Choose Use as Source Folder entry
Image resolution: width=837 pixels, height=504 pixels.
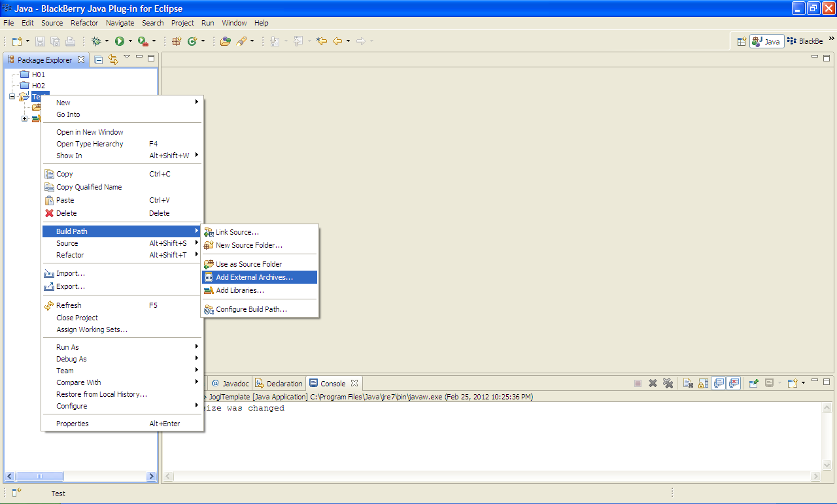pyautogui.click(x=260, y=264)
